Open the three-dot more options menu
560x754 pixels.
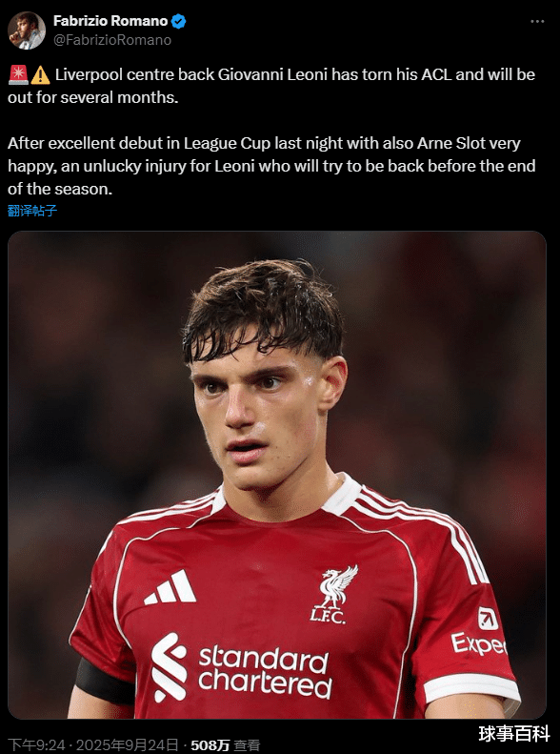point(537,22)
